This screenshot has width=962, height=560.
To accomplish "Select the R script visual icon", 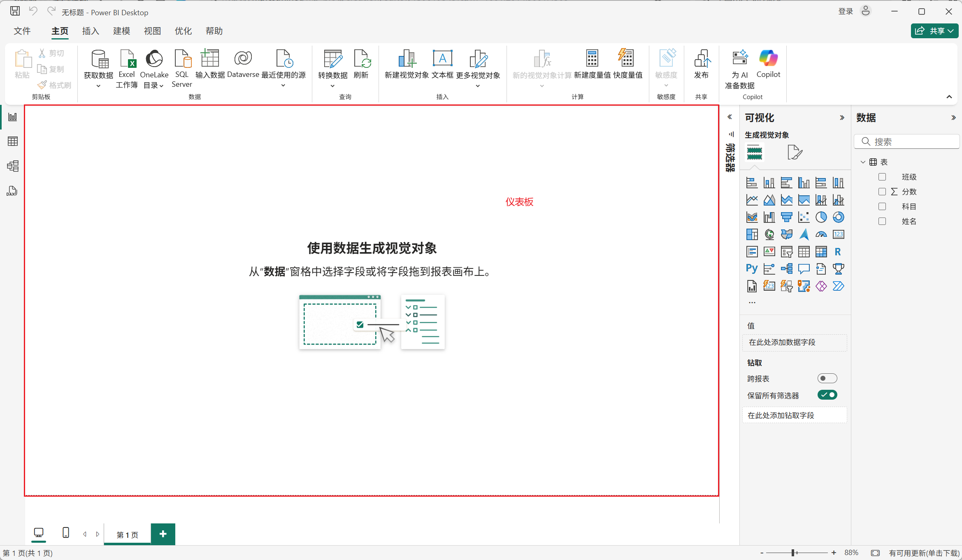I will pyautogui.click(x=838, y=252).
